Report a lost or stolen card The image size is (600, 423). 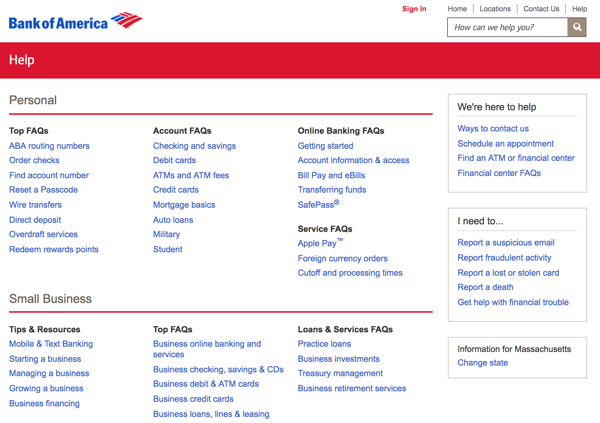click(508, 272)
